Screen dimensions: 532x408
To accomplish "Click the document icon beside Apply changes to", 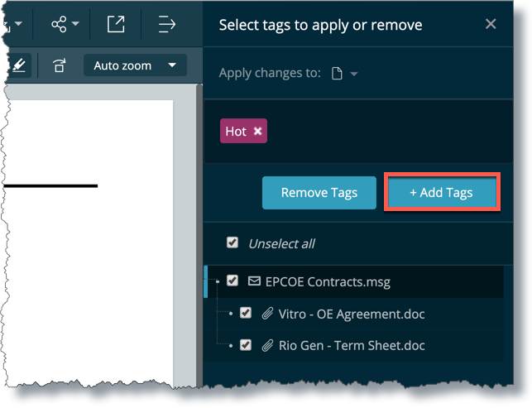I will point(337,74).
